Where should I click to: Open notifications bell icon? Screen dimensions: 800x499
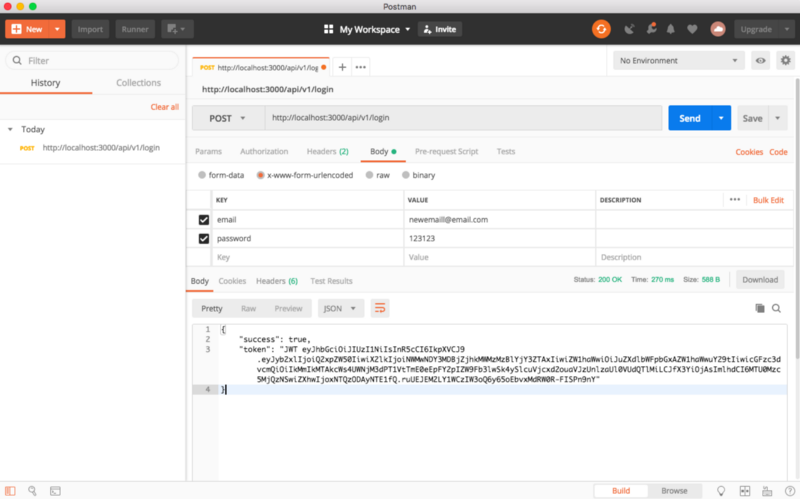click(670, 29)
